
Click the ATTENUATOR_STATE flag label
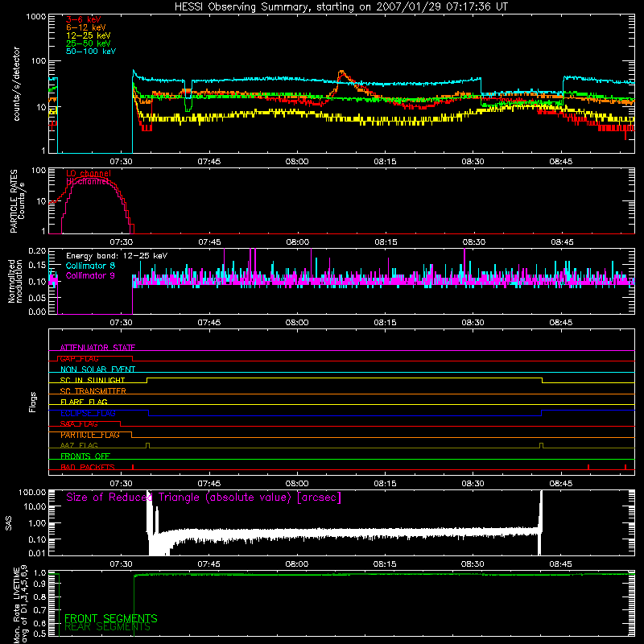point(97,348)
